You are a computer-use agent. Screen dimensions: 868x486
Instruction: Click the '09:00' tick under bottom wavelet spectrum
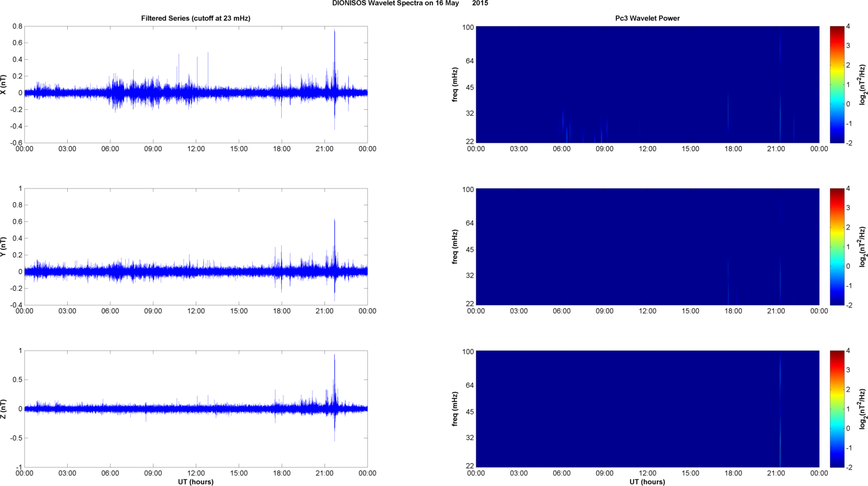tap(604, 473)
